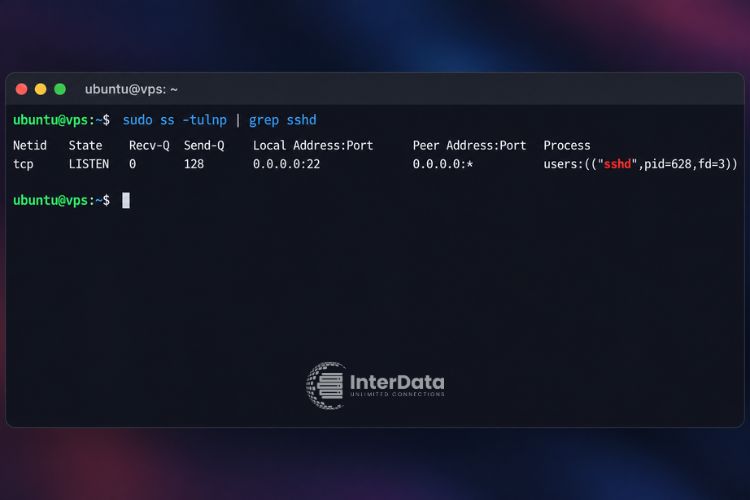Click the red 'sshd' process name

point(618,164)
